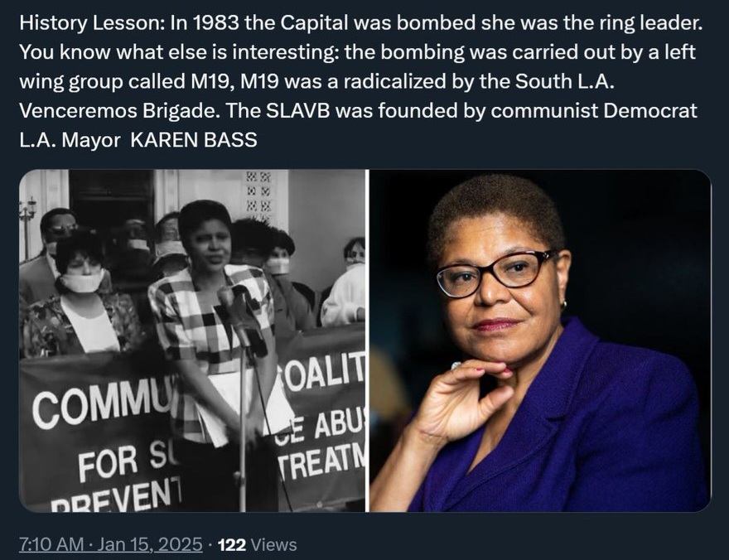This screenshot has width=729, height=560.
Task: Open the black-and-white rally photo
Action: tap(192, 340)
